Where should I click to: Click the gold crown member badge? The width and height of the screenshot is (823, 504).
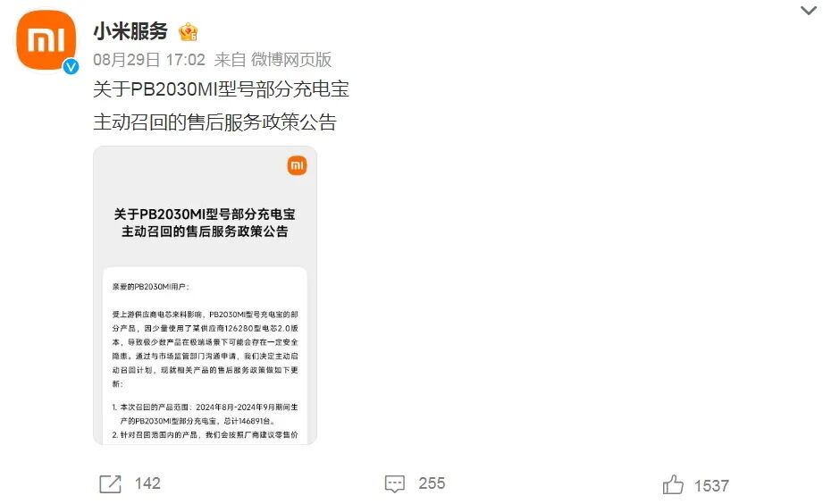pyautogui.click(x=188, y=32)
